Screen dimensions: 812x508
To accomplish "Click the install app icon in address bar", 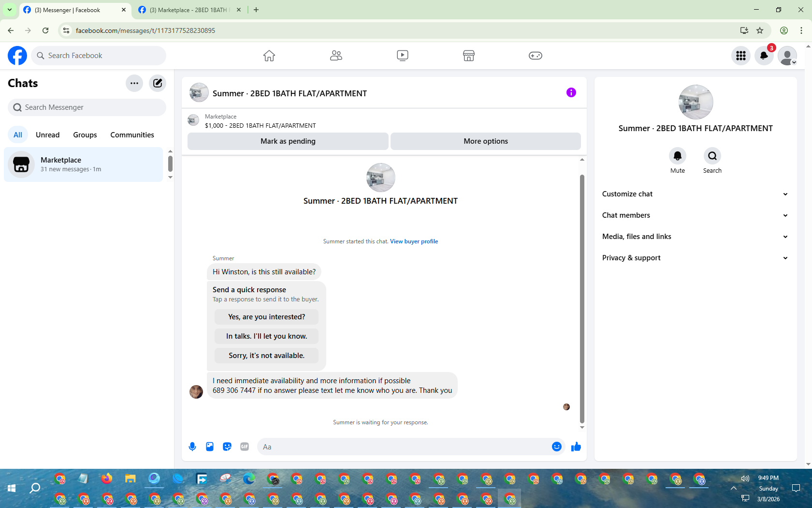I will tap(744, 30).
